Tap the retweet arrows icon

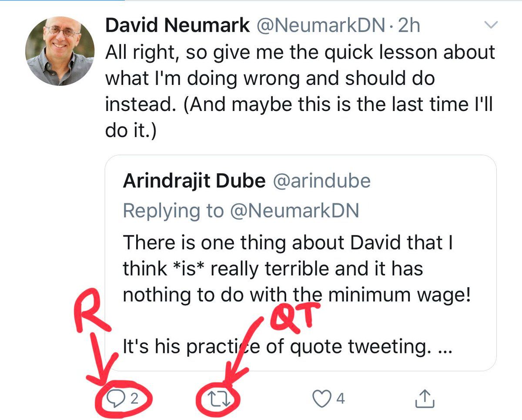click(218, 399)
